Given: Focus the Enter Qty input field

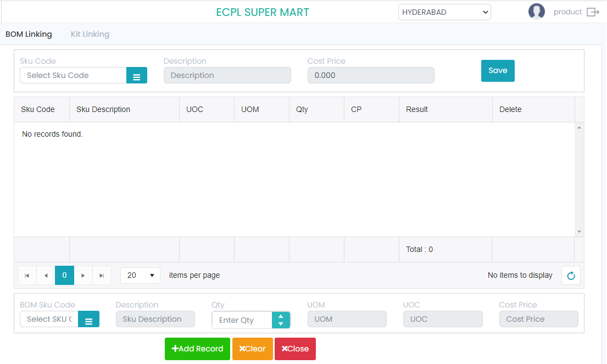Looking at the screenshot, I should (242, 320).
